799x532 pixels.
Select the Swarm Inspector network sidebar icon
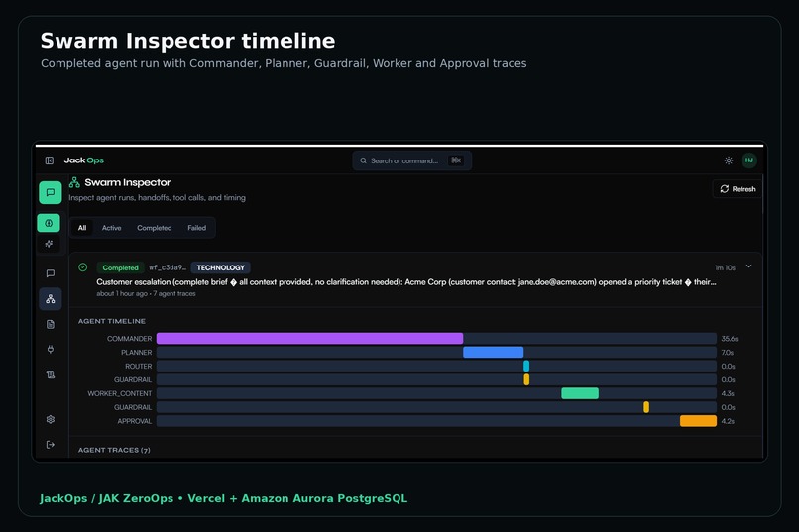click(50, 299)
